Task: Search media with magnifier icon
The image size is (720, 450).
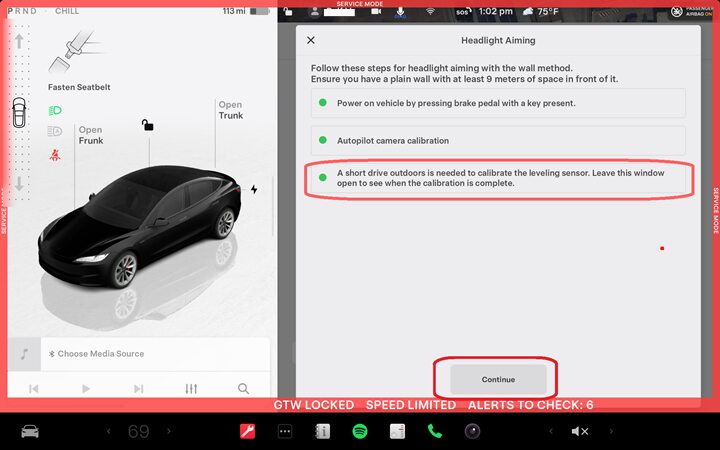Action: (243, 388)
